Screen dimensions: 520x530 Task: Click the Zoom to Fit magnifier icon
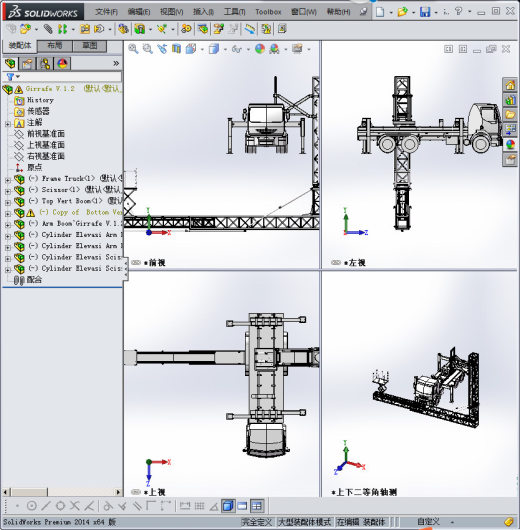(133, 49)
